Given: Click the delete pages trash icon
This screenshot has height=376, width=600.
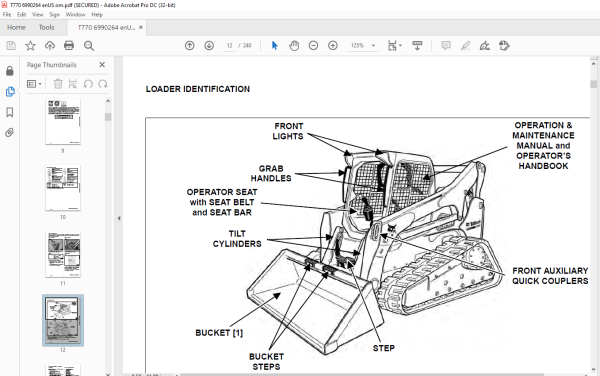Looking at the screenshot, I should tap(58, 84).
